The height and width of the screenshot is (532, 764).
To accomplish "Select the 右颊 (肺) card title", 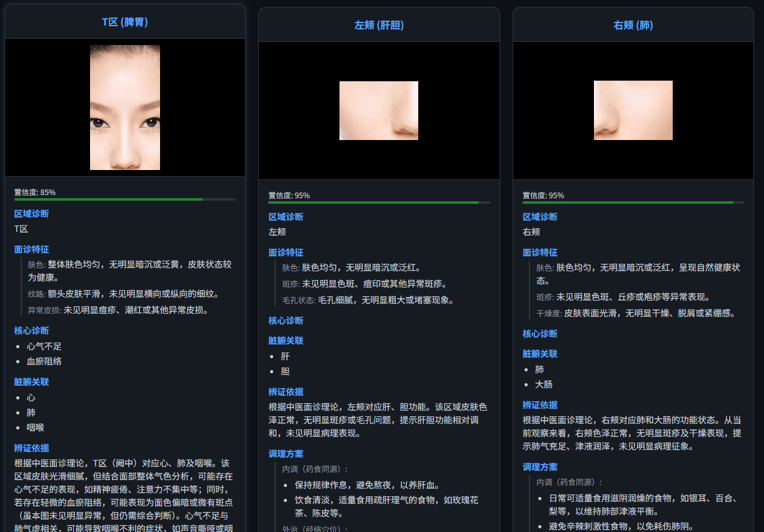I will [633, 25].
